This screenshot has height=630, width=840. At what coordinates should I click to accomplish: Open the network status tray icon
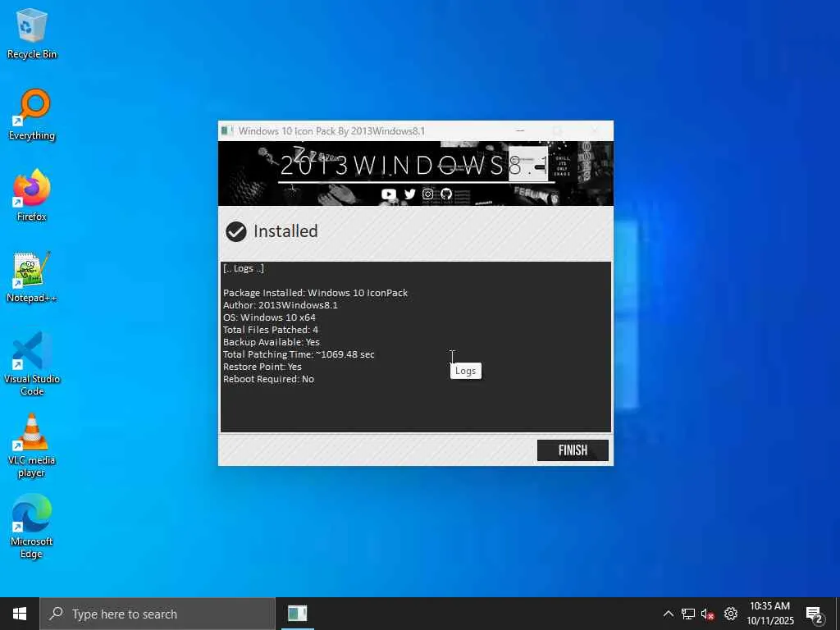click(688, 614)
